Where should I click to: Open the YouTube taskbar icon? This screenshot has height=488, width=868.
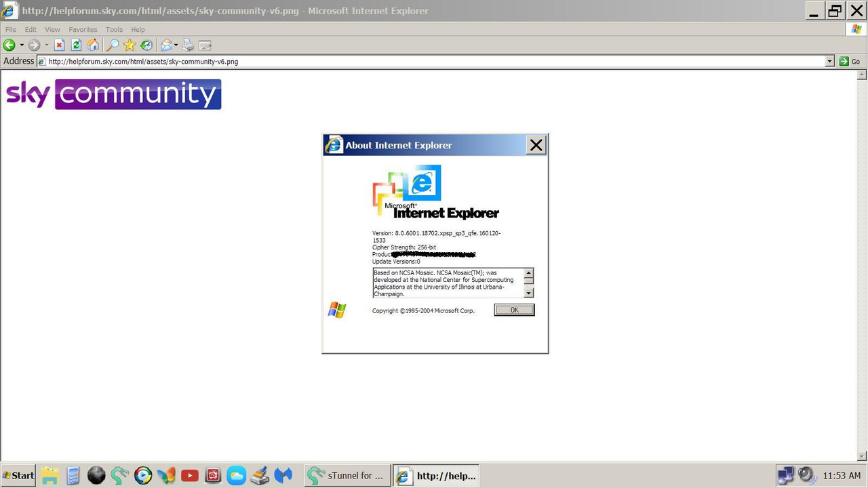click(190, 475)
